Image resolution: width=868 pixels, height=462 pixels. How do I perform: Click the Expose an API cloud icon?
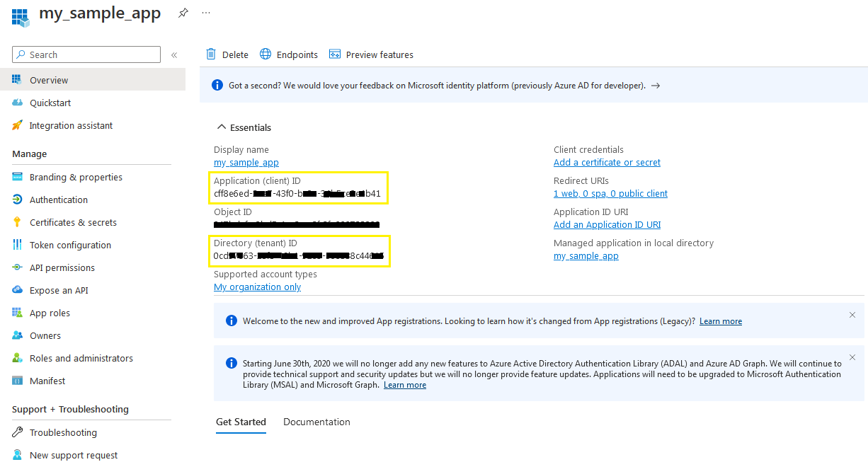point(17,290)
